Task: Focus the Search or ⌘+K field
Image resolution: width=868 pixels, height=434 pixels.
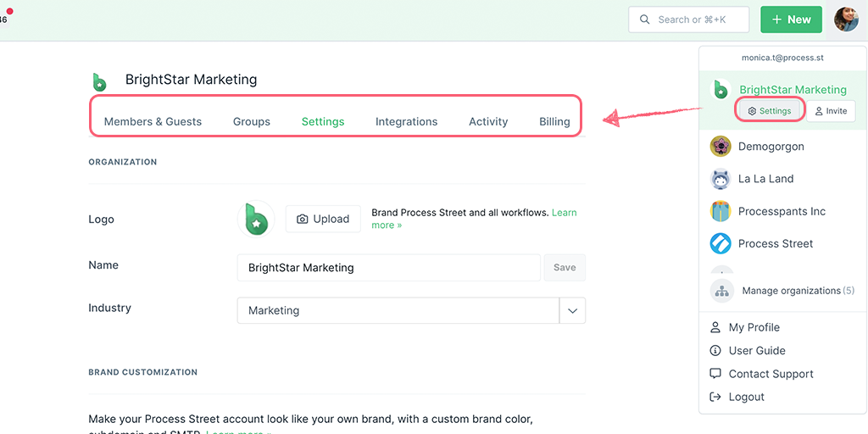Action: click(688, 19)
